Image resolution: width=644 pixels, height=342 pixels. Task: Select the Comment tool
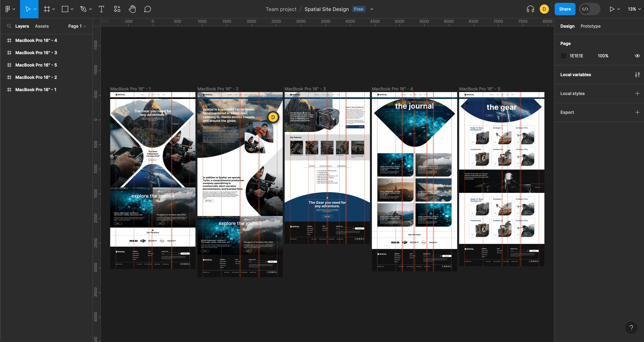(147, 9)
